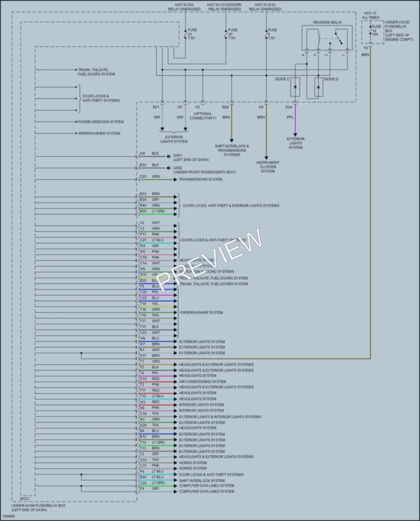Click HOT W/ IG1A RELAY ENERGIZED heading
The image size is (420, 521).
tap(265, 7)
